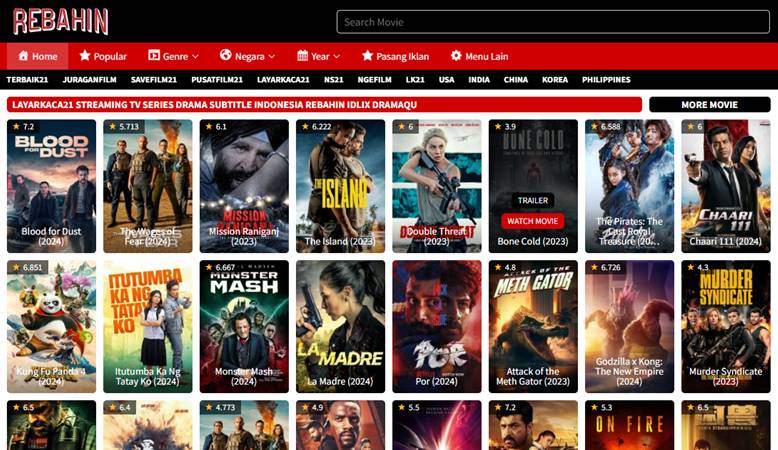Viewport: 778px width, 450px height.
Task: Open the Itutumba Ka Ng Tatay Ko poster
Action: (x=147, y=326)
